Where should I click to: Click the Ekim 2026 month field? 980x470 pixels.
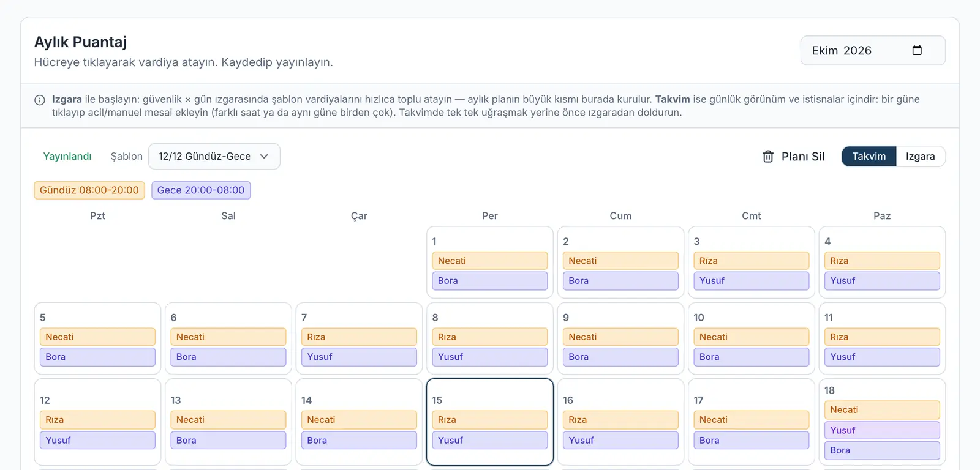[x=873, y=50]
